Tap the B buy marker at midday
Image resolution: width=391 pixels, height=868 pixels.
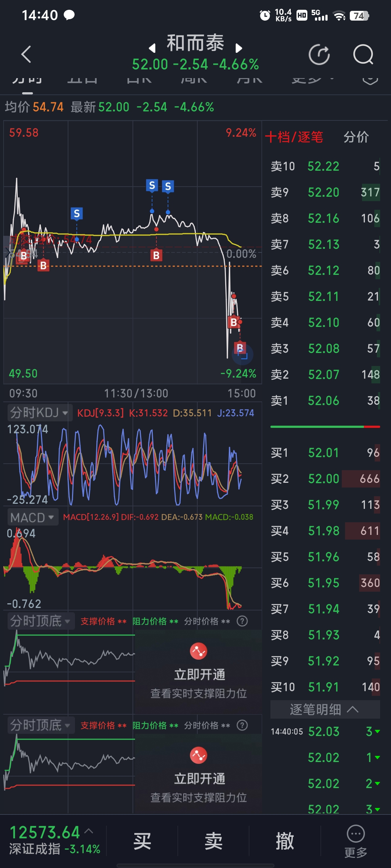click(x=156, y=255)
